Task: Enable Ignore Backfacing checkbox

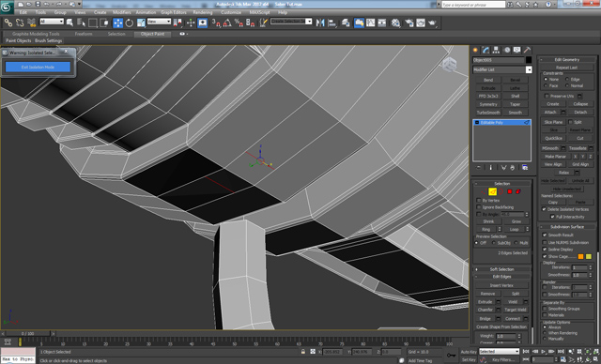Action: pos(479,207)
